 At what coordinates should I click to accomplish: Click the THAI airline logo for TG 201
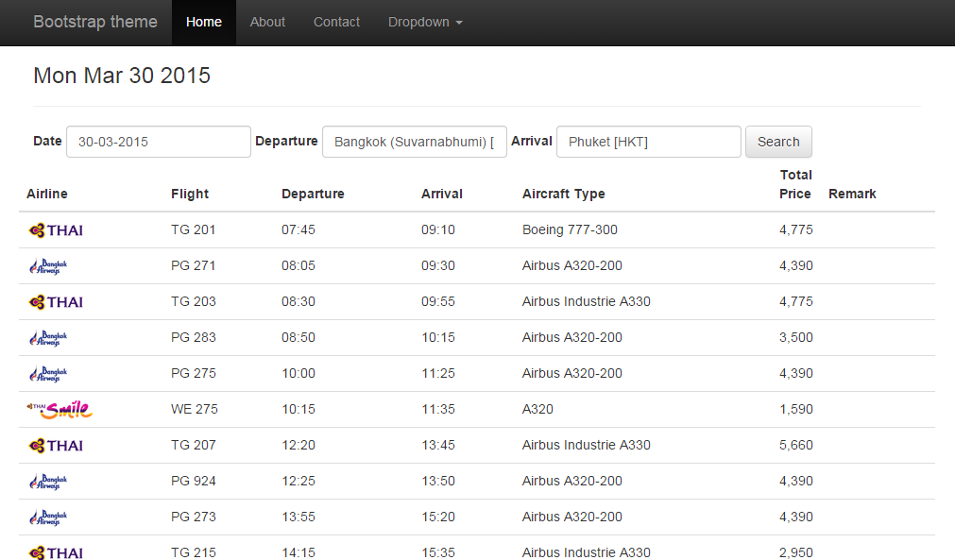point(56,230)
